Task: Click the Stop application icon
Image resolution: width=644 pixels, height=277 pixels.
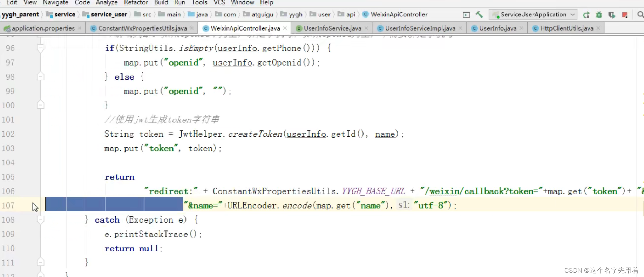Action: [625, 15]
